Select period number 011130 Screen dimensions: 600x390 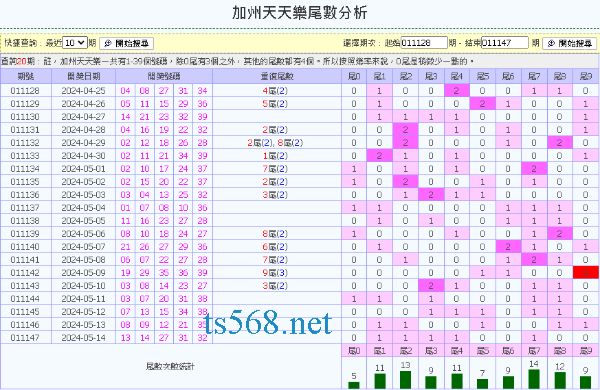click(x=25, y=117)
